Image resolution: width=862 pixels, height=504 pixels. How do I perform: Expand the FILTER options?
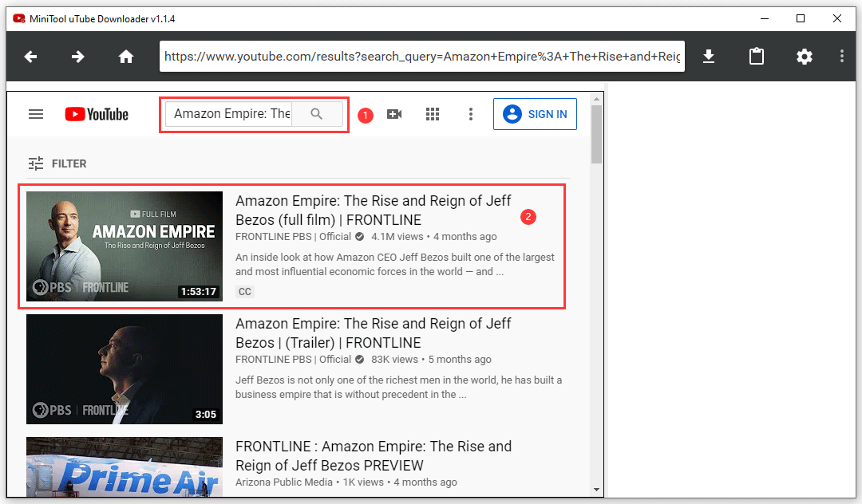pyautogui.click(x=57, y=163)
